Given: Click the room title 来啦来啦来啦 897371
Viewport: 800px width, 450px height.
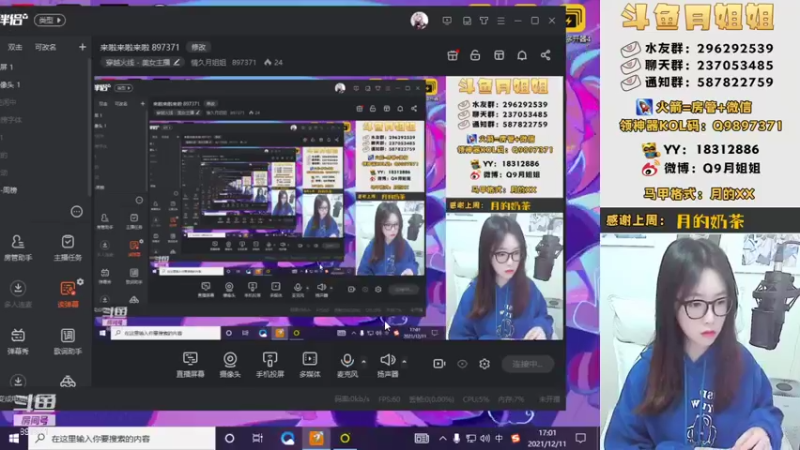Looking at the screenshot, I should pos(140,47).
